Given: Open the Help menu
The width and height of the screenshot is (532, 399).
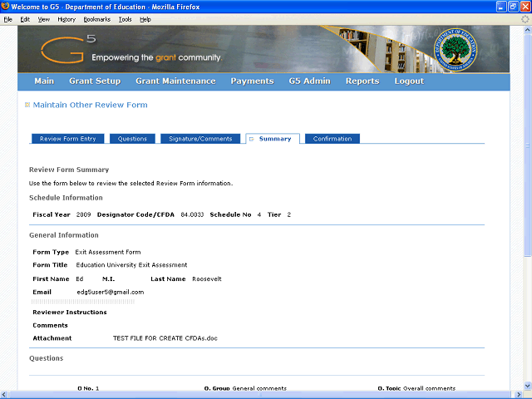Looking at the screenshot, I should (x=145, y=19).
